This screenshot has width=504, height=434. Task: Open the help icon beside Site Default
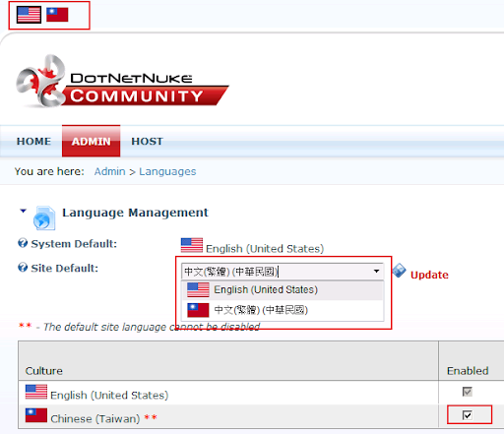(23, 268)
